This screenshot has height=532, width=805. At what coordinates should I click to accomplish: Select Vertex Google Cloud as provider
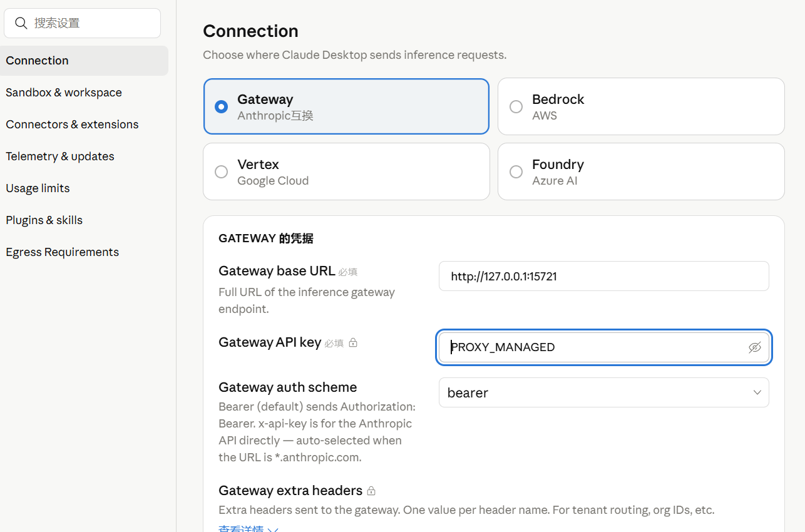(346, 171)
